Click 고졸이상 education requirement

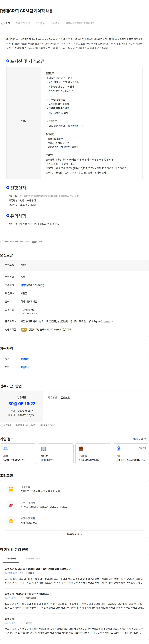tap(25, 367)
